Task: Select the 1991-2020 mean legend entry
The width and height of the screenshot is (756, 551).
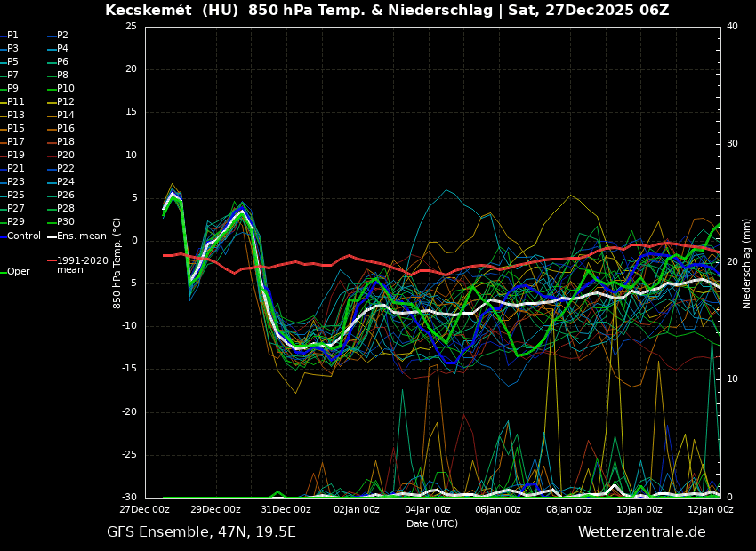Action: pyautogui.click(x=82, y=265)
